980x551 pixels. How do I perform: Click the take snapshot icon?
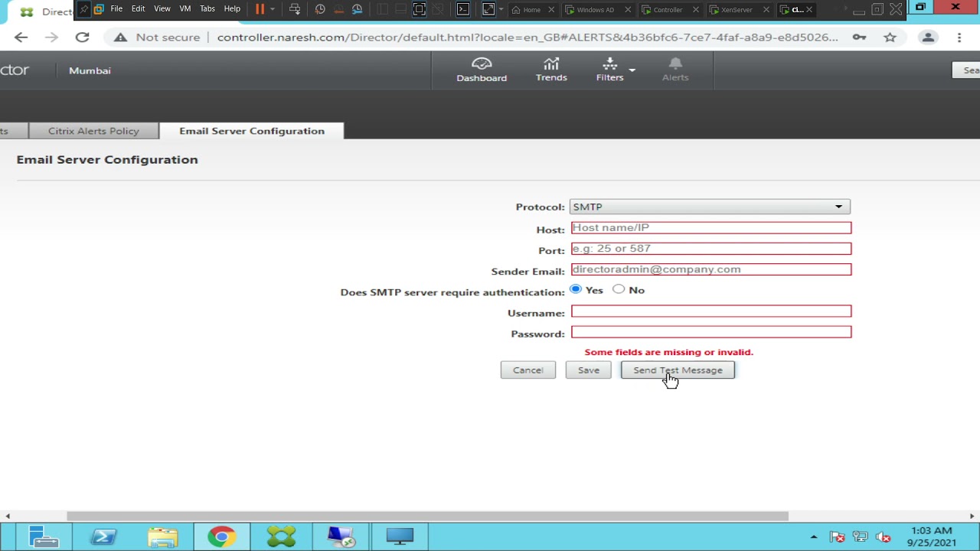[320, 9]
